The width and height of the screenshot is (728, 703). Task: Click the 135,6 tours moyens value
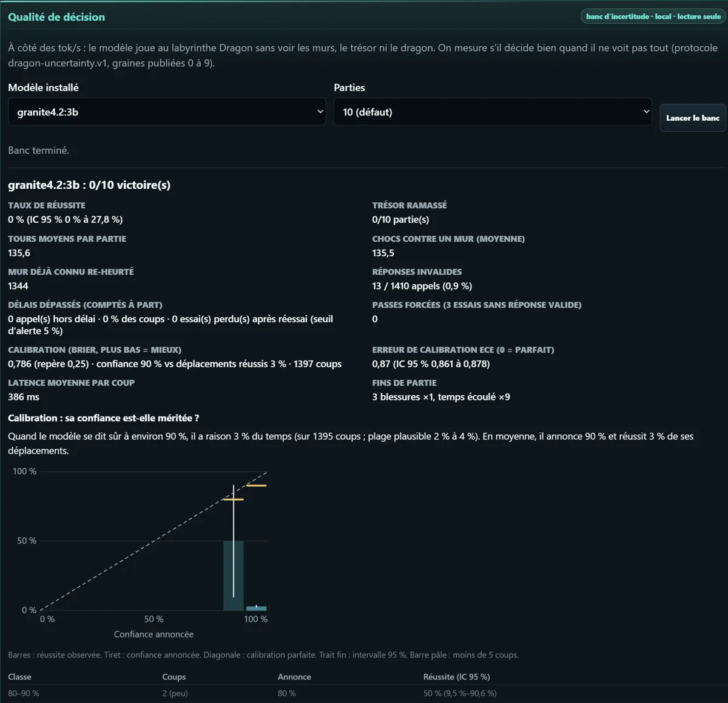19,253
